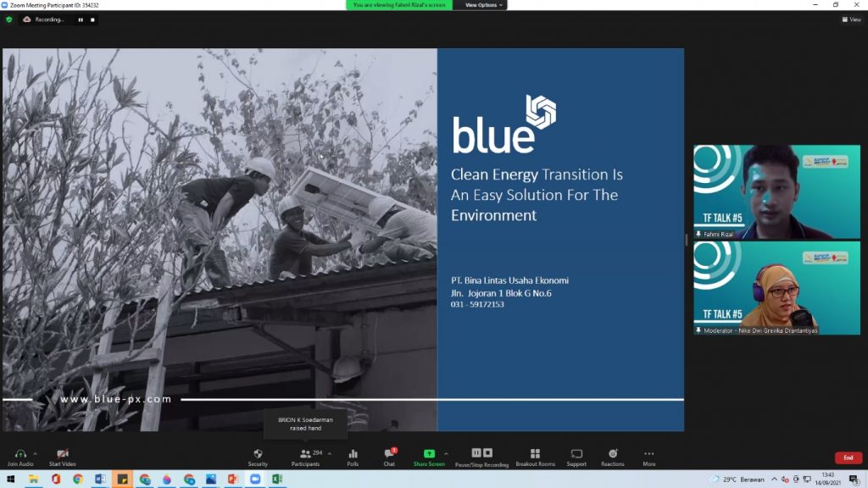Pause the recording from the bottom toolbar
The image size is (868, 488).
click(x=476, y=452)
